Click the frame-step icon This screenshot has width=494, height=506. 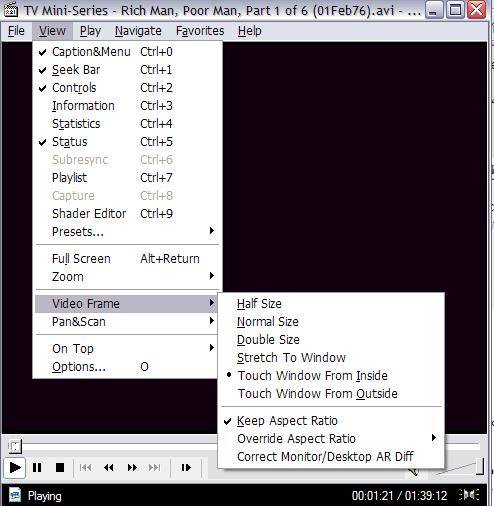186,468
